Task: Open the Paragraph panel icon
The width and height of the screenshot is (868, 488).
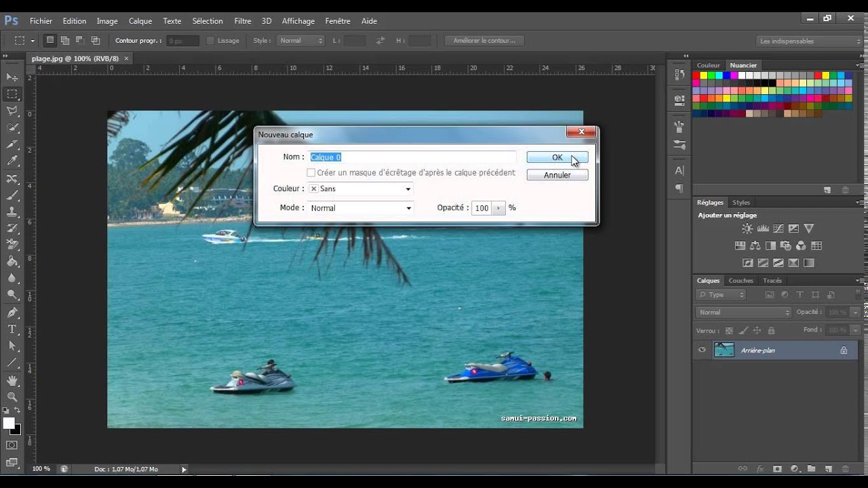Action: (679, 188)
